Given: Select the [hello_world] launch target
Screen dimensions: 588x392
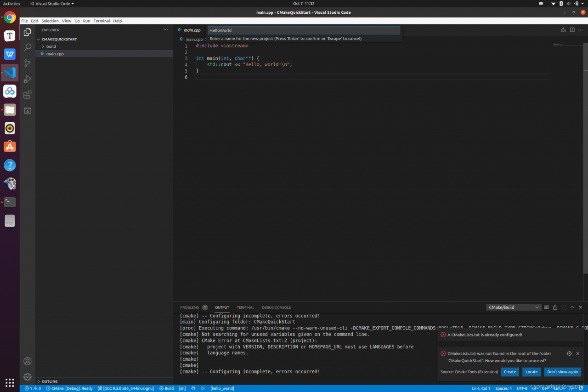Looking at the screenshot, I should (x=222, y=388).
